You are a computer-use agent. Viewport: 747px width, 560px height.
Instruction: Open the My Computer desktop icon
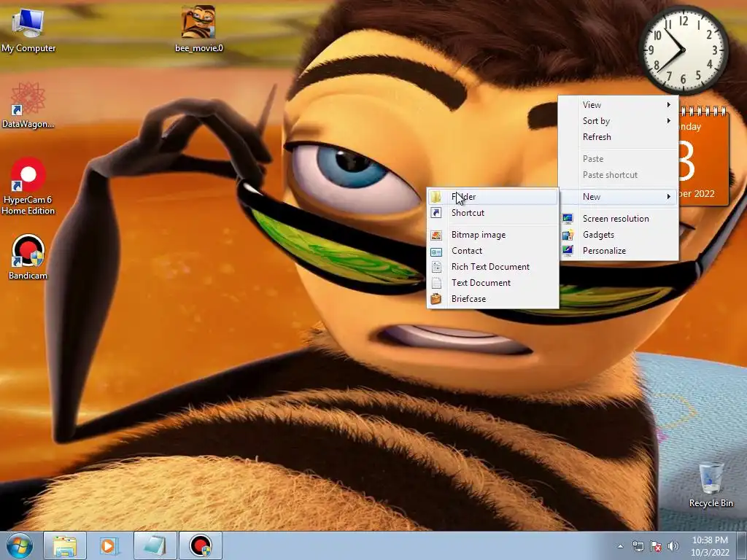28,29
